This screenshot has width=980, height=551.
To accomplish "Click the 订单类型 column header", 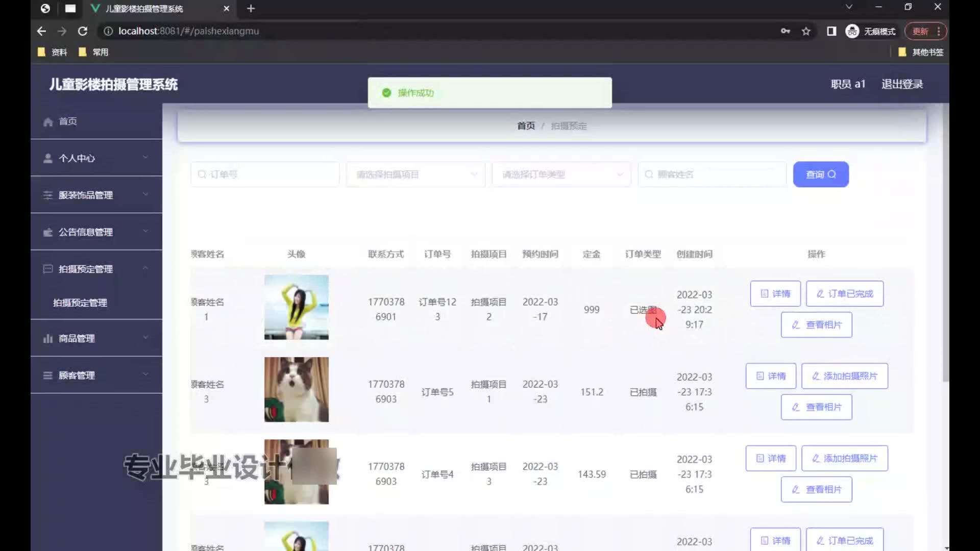I will point(643,254).
